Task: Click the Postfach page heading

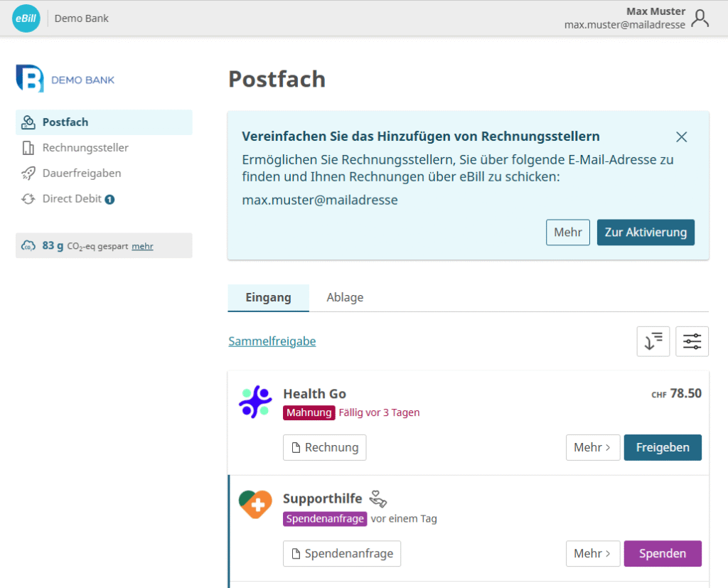Action: [x=277, y=79]
